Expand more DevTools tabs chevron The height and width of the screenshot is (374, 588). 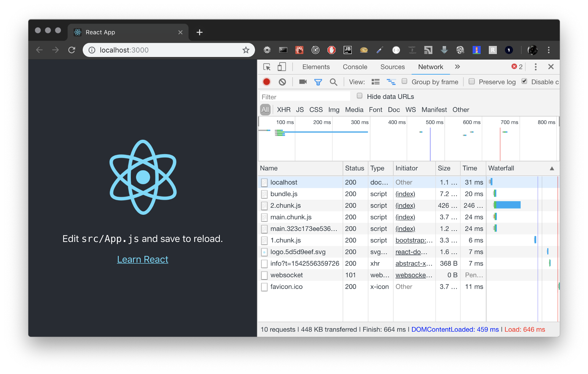[457, 67]
